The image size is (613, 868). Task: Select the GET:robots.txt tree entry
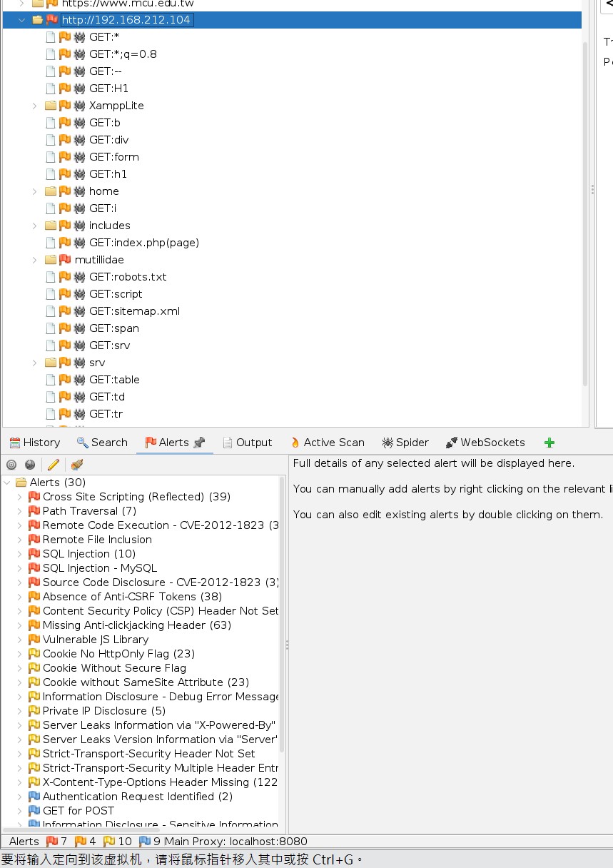[x=127, y=277]
